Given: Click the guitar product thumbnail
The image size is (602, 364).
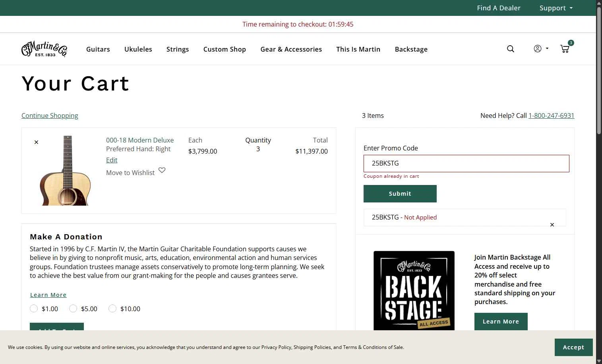Looking at the screenshot, I should [x=66, y=171].
